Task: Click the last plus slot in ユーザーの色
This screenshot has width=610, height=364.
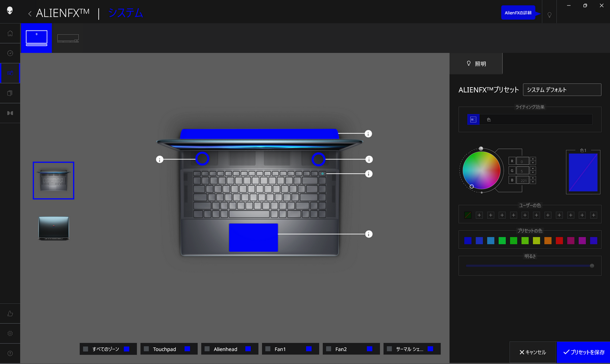Action: click(x=594, y=215)
